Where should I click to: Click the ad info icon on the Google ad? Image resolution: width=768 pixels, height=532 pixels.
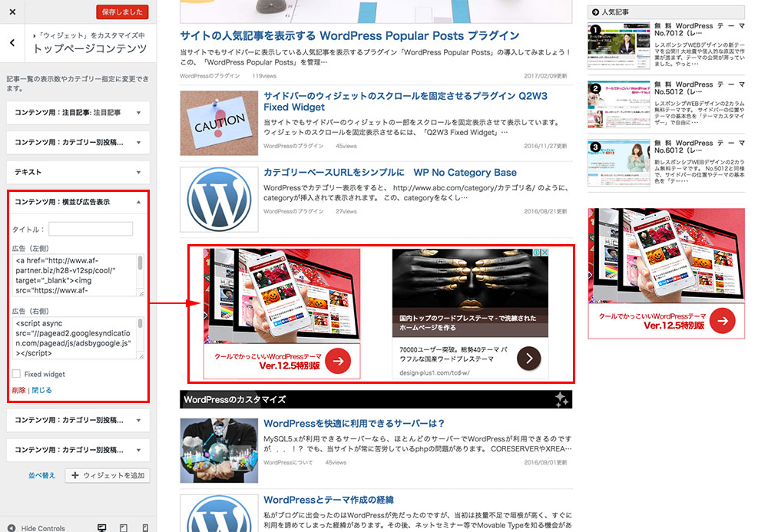pyautogui.click(x=536, y=253)
